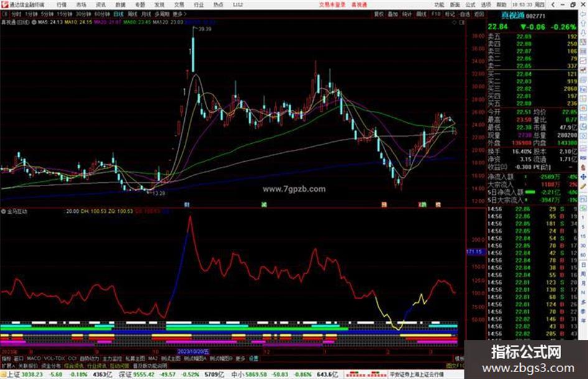Click the red 交易未登录 login link
Image resolution: width=588 pixels, height=379 pixels.
coord(332,5)
